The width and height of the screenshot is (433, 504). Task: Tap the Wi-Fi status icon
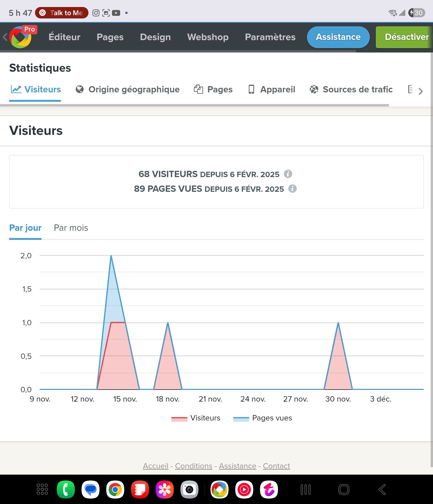[393, 13]
